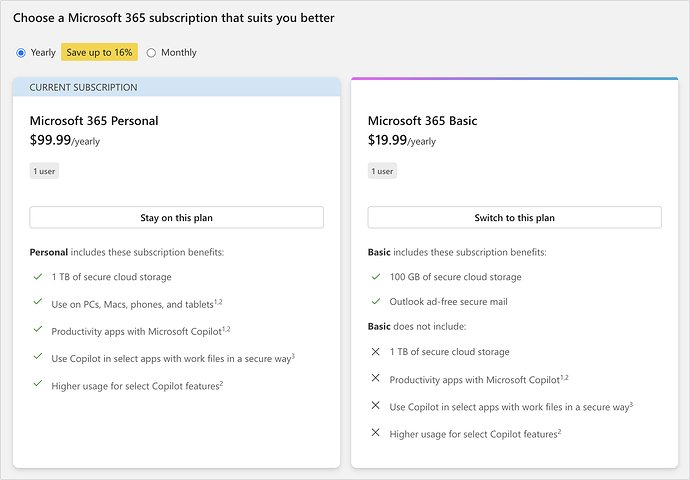This screenshot has width=690, height=480.
Task: Click the CURRENT SUBSCRIPTION banner label
Action: point(83,87)
